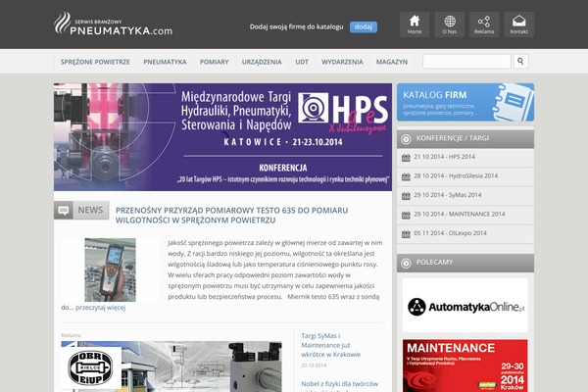
Task: Click the Polecamy arrow icon
Action: point(406,263)
